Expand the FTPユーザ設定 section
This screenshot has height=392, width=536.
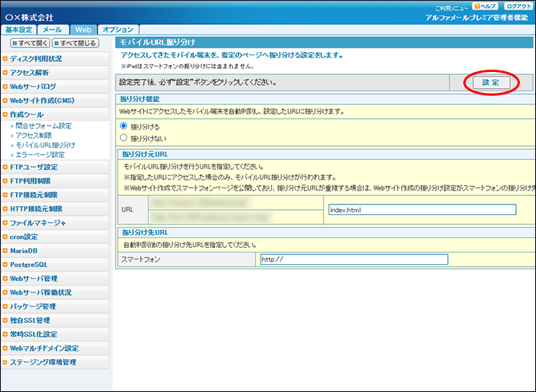click(33, 167)
